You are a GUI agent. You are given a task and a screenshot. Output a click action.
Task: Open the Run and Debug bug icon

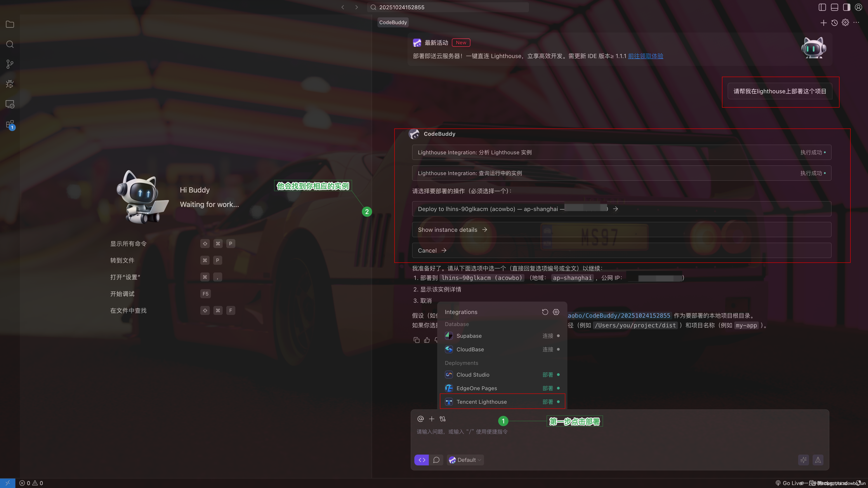tap(10, 84)
